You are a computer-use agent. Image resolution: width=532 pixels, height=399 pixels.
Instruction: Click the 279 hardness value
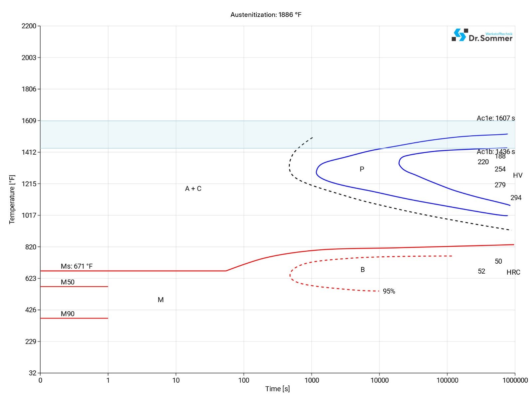[x=500, y=185]
